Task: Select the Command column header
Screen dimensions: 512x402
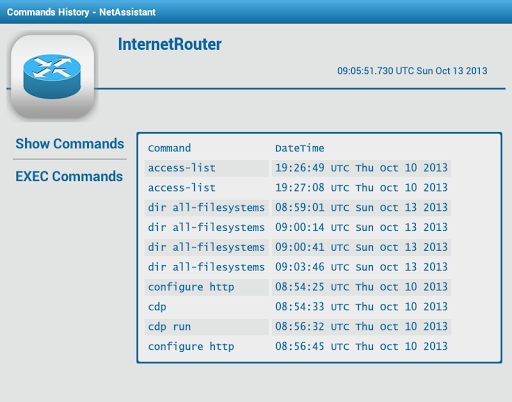Action: [x=169, y=148]
